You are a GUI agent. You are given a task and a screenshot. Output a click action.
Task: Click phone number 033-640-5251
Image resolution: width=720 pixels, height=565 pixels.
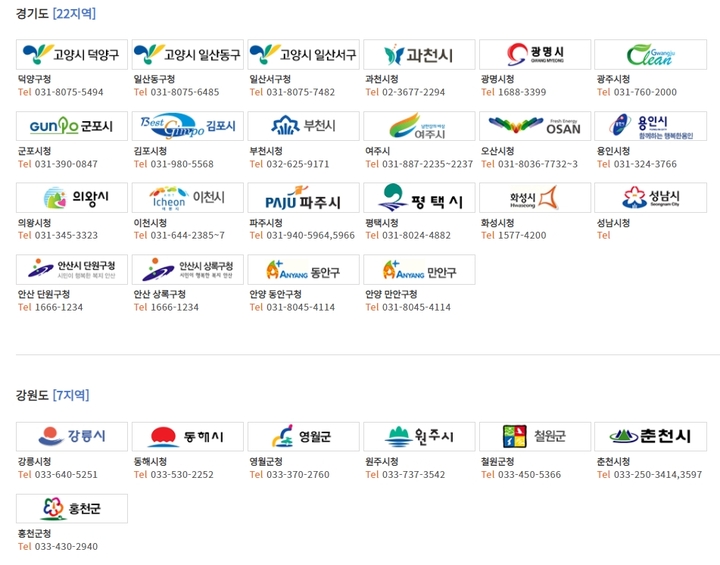(x=66, y=475)
